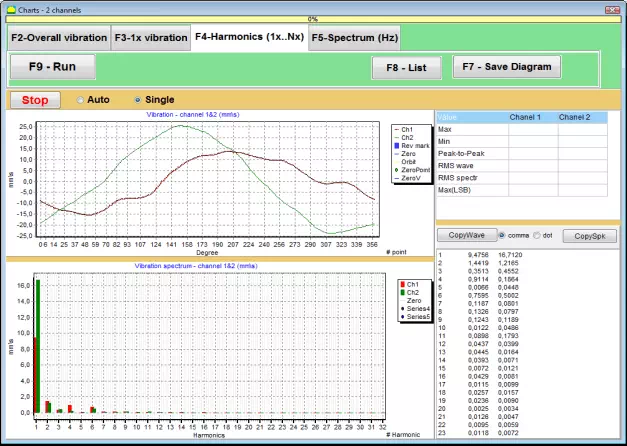Go to F5-Spectrum (Hz) tab
Screen dimensions: 627x446
pyautogui.click(x=355, y=38)
